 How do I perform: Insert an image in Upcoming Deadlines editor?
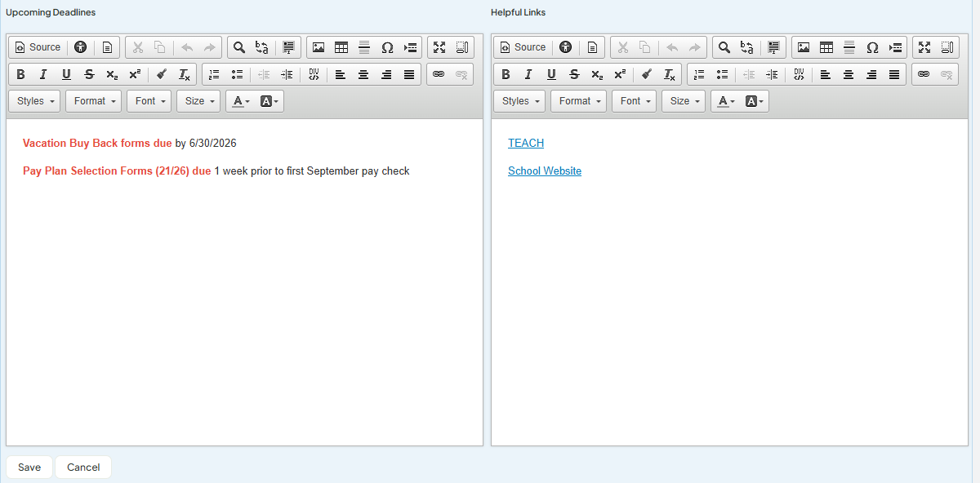tap(318, 47)
